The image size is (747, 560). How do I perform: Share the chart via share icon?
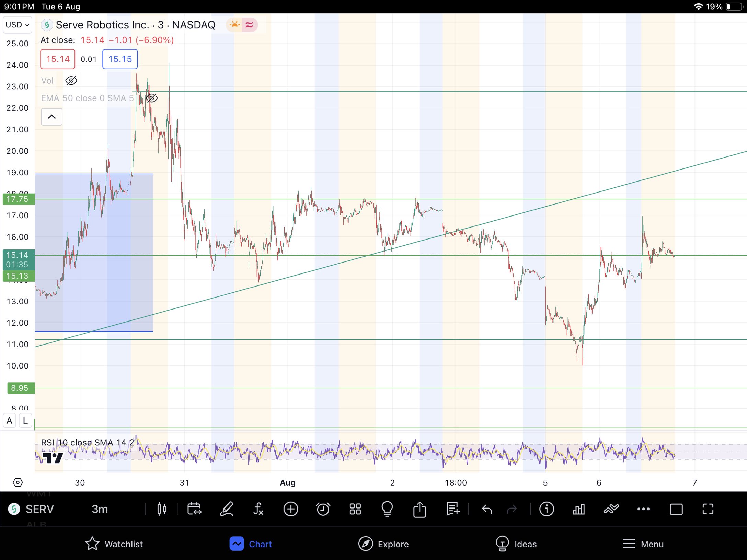point(420,509)
